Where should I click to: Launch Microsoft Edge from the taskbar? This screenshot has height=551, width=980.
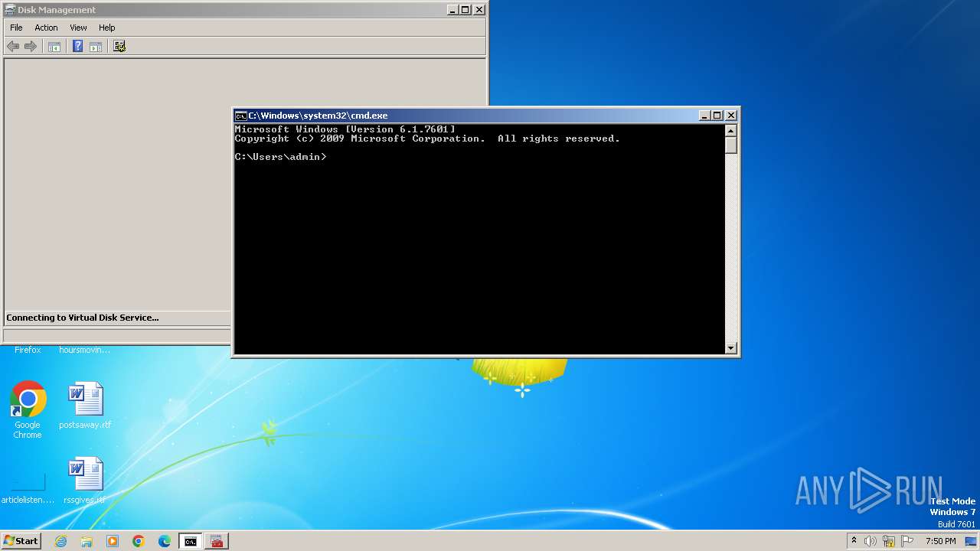tap(165, 541)
